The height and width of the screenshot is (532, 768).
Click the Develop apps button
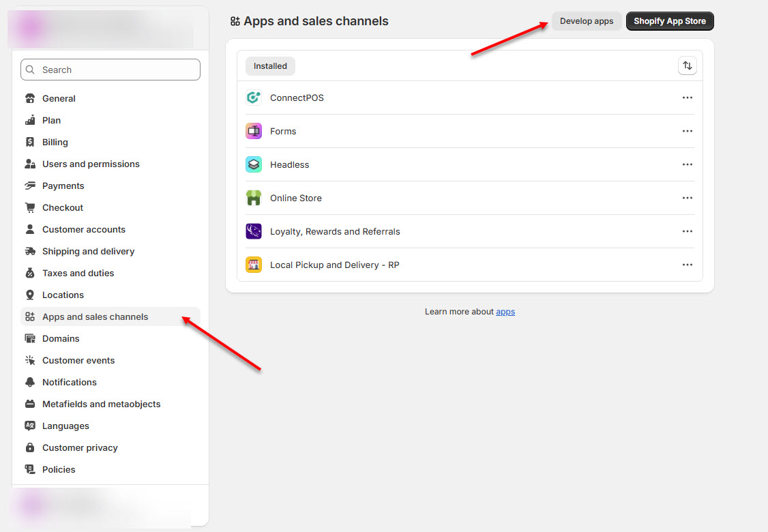(587, 21)
